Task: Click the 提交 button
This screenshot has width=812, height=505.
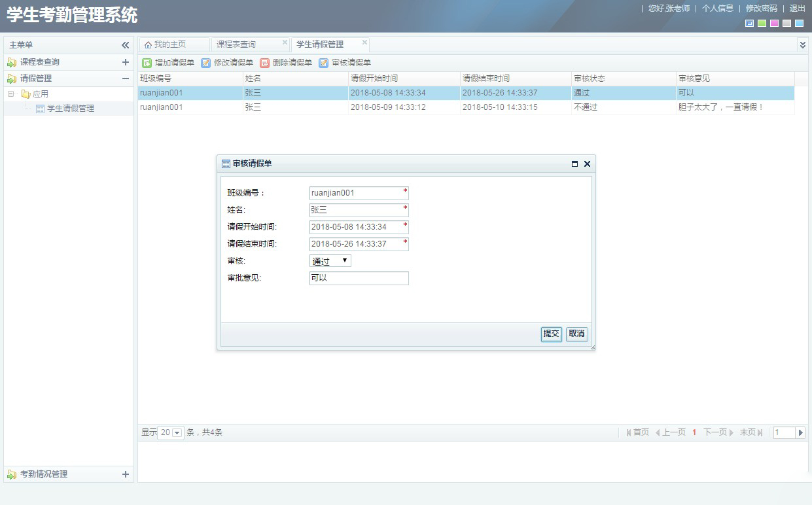Action: [551, 334]
